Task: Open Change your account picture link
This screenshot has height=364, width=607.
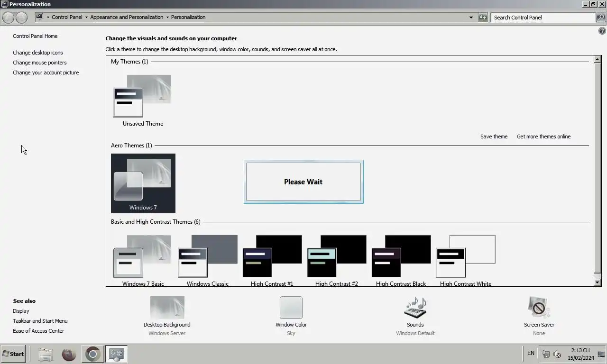Action: [46, 73]
